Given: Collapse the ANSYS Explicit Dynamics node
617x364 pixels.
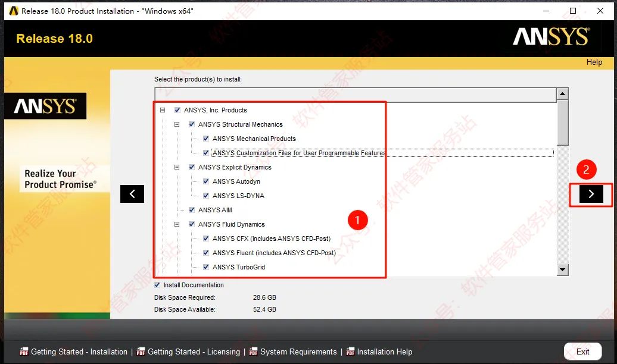Looking at the screenshot, I should click(177, 167).
